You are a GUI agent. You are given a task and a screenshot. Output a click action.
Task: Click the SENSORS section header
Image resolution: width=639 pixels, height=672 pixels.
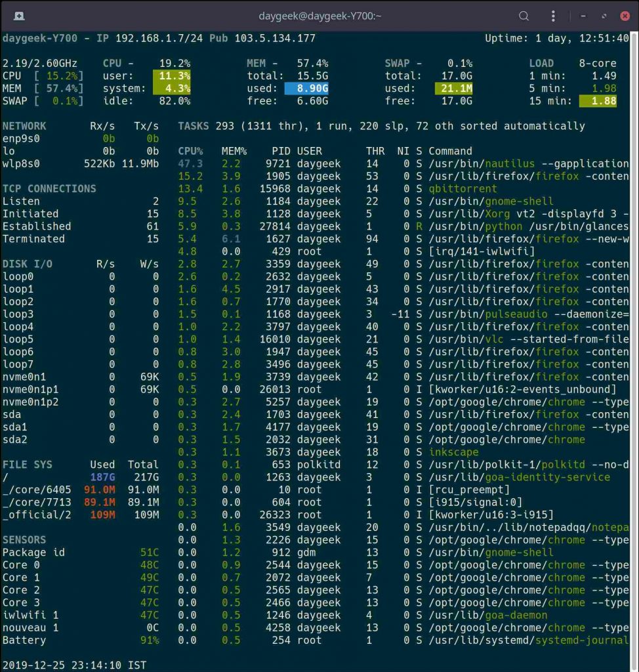coord(24,540)
